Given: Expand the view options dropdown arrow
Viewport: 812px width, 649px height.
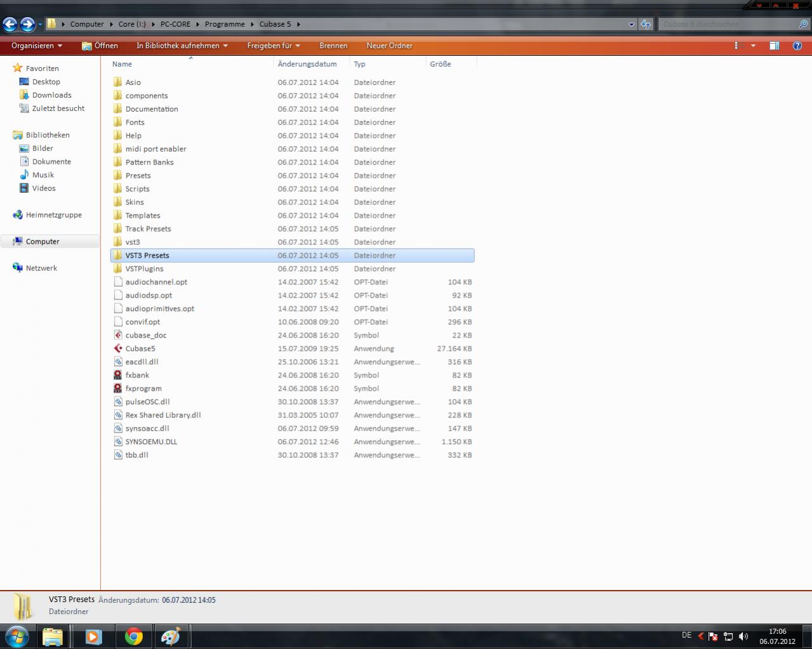Looking at the screenshot, I should point(754,46).
